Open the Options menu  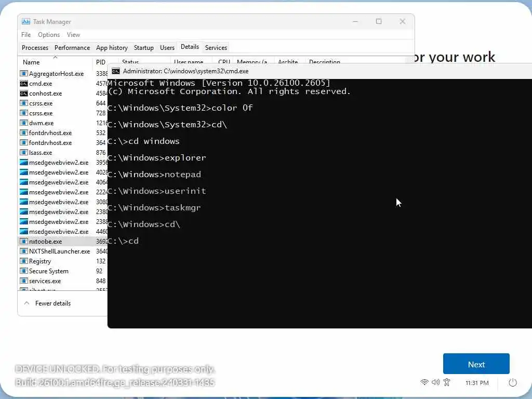coord(49,35)
